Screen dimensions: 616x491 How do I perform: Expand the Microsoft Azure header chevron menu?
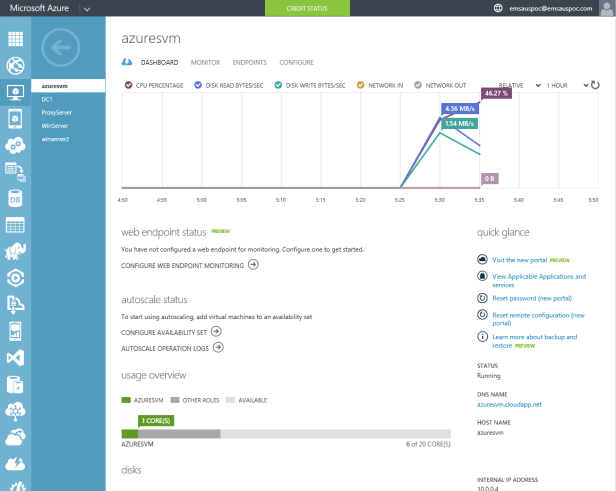[87, 8]
